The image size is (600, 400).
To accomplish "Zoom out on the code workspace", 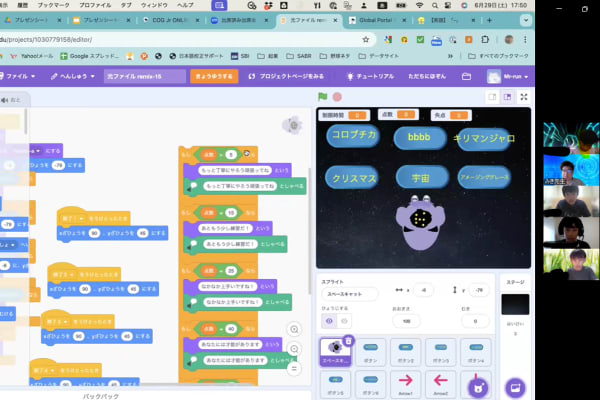I will (x=294, y=348).
